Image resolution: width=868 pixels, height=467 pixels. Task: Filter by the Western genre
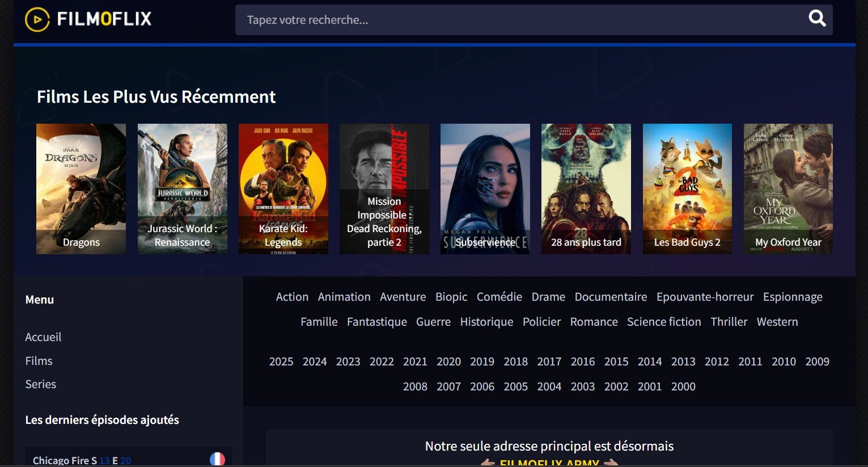(777, 322)
